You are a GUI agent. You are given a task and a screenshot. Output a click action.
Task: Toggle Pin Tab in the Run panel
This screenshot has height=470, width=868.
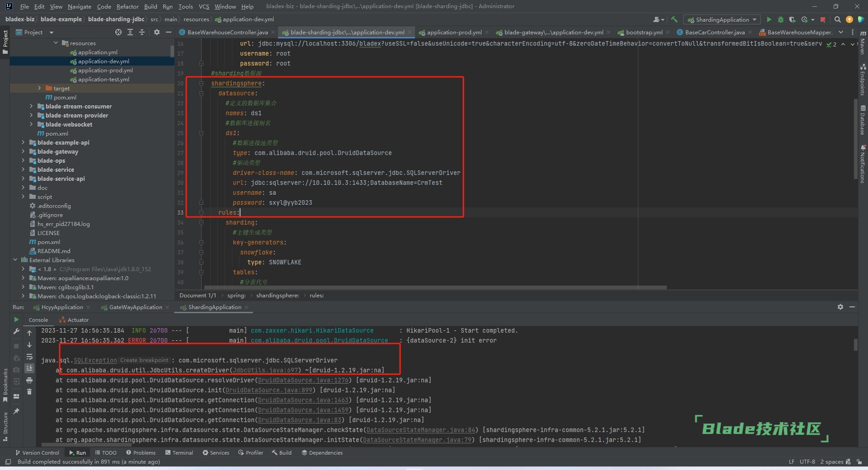[x=17, y=411]
